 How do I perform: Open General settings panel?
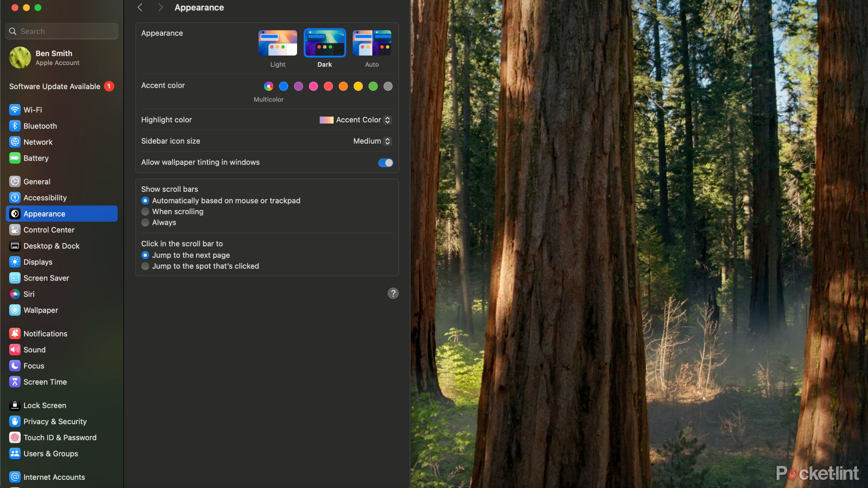[36, 181]
